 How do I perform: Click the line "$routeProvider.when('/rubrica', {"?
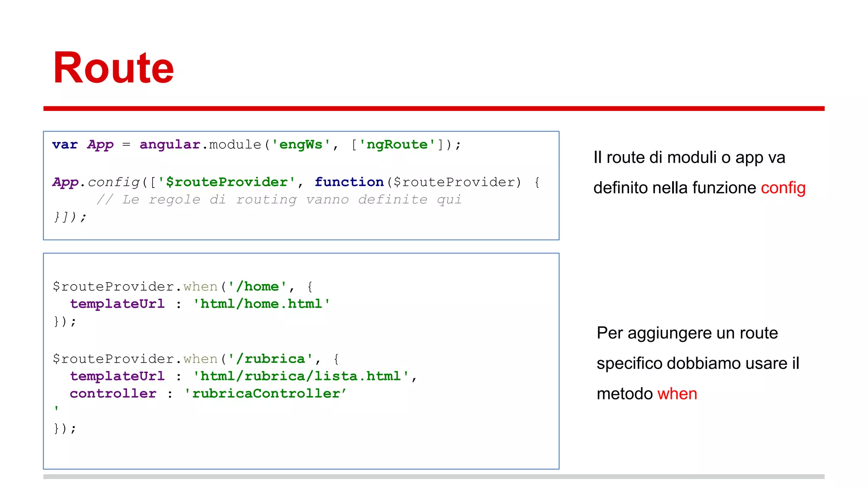(x=196, y=359)
